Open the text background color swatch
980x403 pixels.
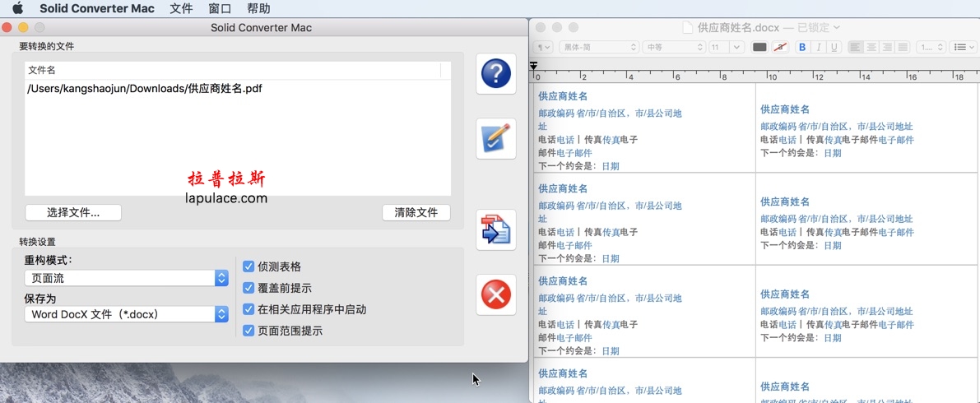pos(780,48)
